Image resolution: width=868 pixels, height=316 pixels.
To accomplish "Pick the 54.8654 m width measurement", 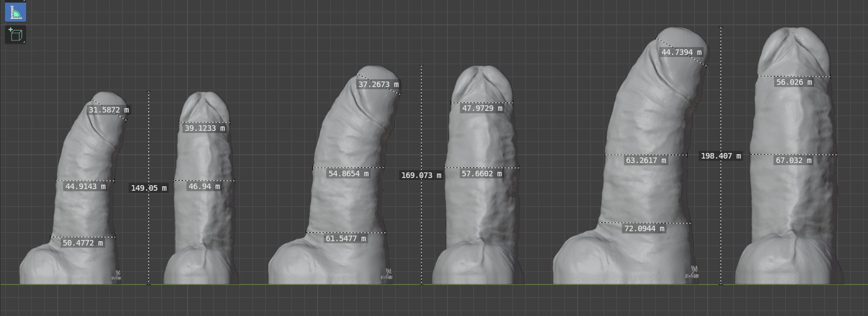I will (x=349, y=174).
